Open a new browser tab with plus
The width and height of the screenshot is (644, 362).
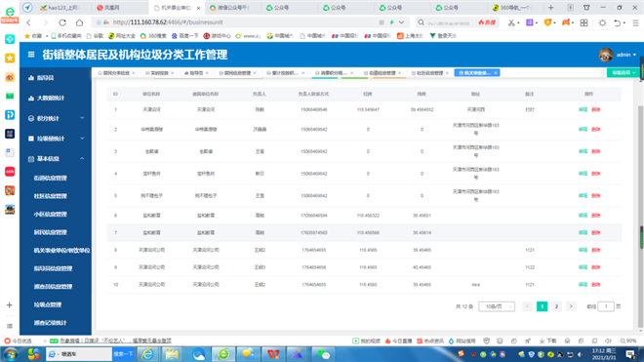point(550,8)
